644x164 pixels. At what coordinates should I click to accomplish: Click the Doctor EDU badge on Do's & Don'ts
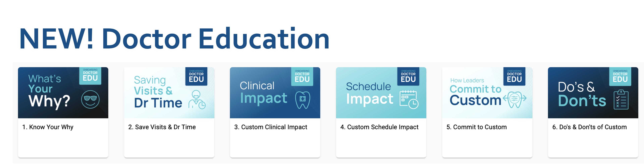click(620, 77)
